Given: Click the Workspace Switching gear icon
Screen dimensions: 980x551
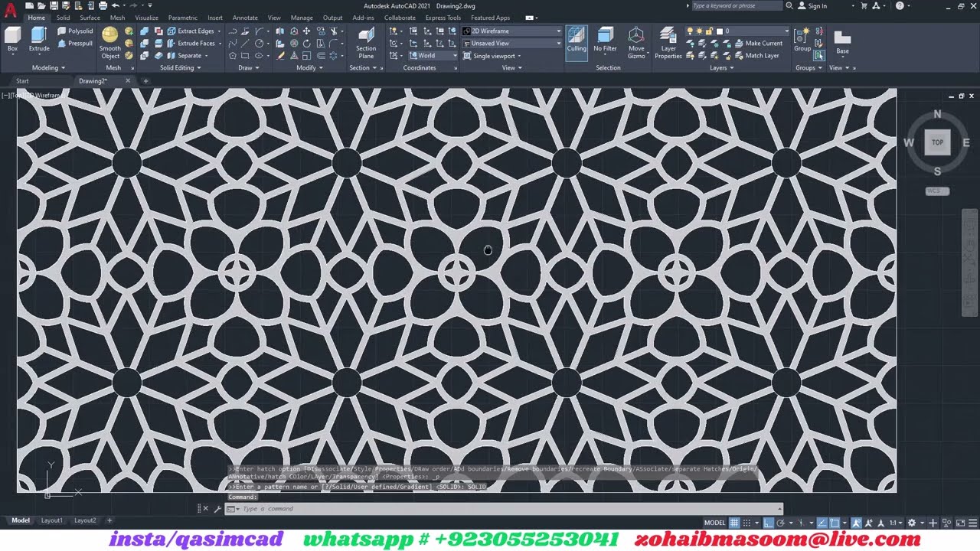Looking at the screenshot, I should coord(911,523).
